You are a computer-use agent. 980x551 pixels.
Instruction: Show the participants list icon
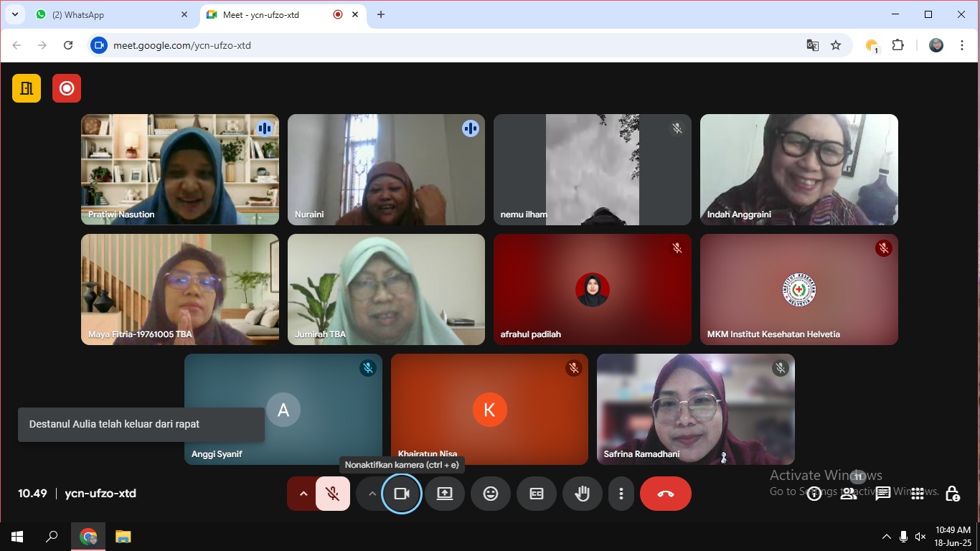tap(849, 494)
